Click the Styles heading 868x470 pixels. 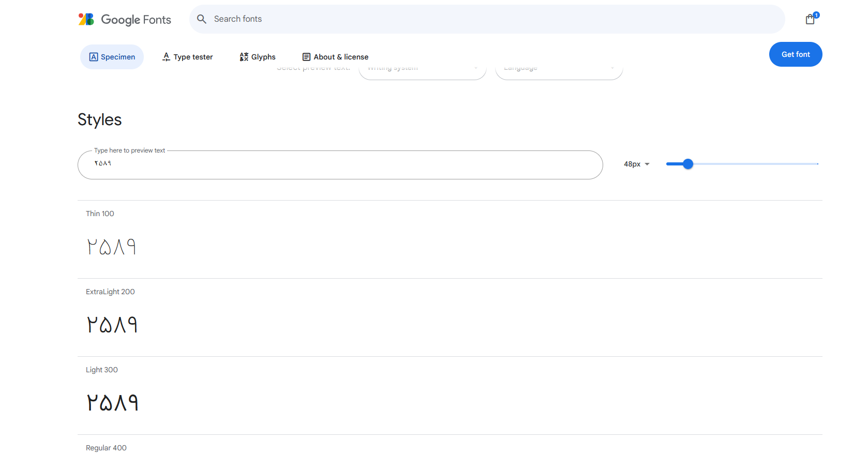100,119
